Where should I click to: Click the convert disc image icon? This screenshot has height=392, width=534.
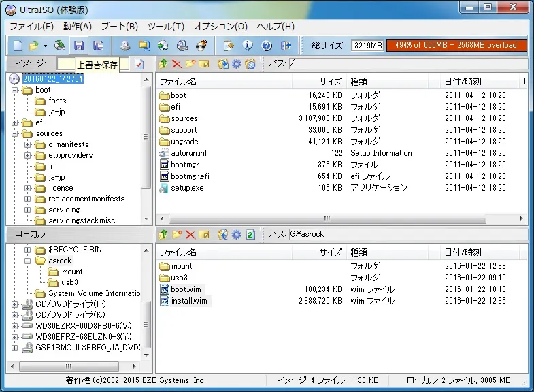163,46
